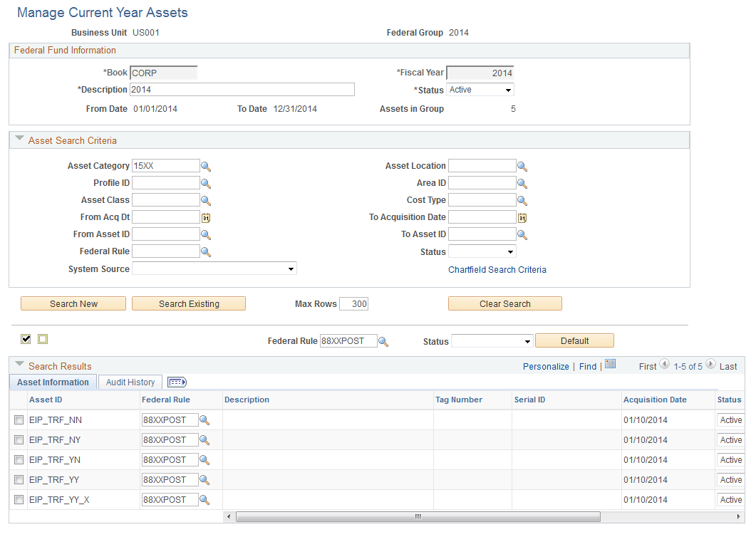Click the show-all-columns icon beside Audit History
The image size is (756, 537).
[x=176, y=382]
